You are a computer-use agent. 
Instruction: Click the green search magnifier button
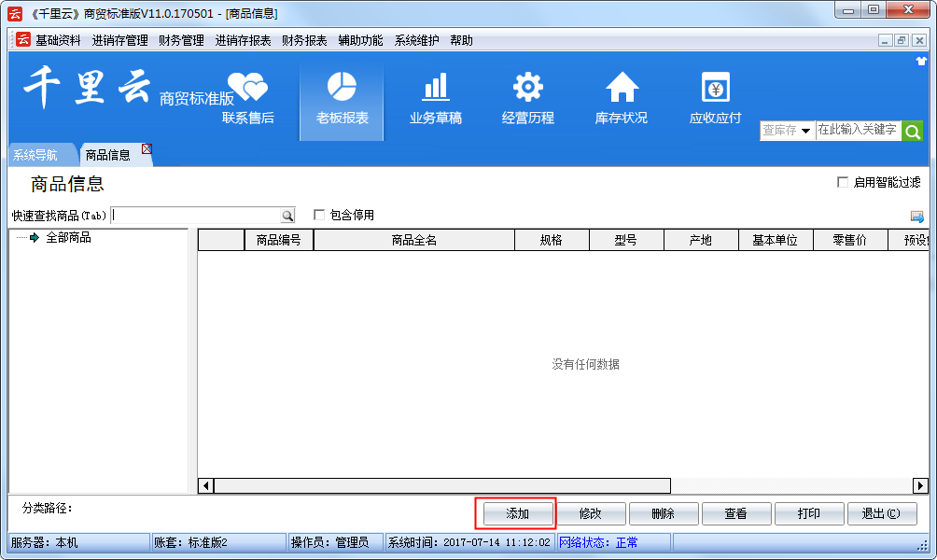tap(912, 131)
